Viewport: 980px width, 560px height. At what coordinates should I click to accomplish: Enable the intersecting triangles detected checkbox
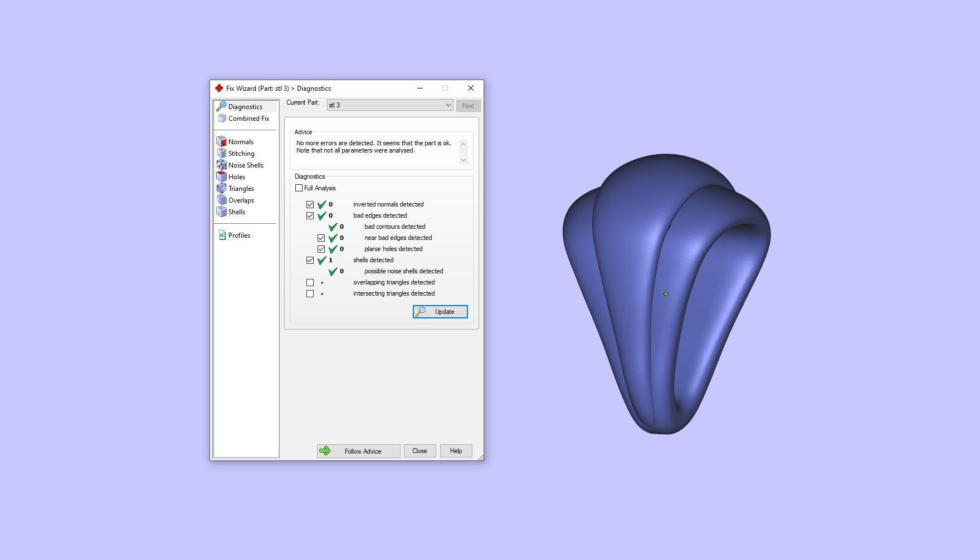tap(310, 293)
